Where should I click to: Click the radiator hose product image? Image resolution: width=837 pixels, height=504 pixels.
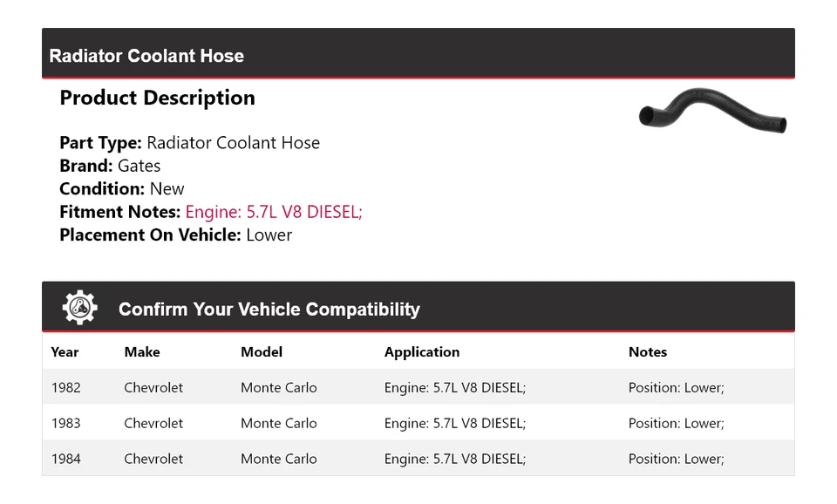tap(712, 110)
